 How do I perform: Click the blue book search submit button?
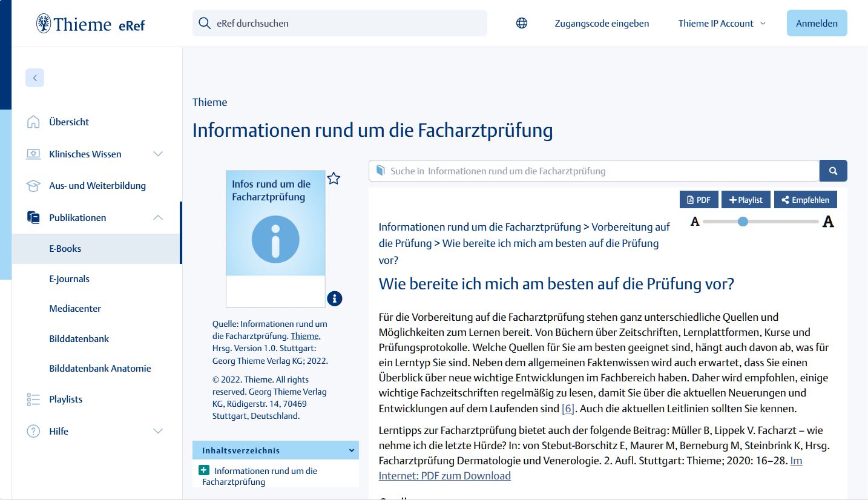point(833,171)
